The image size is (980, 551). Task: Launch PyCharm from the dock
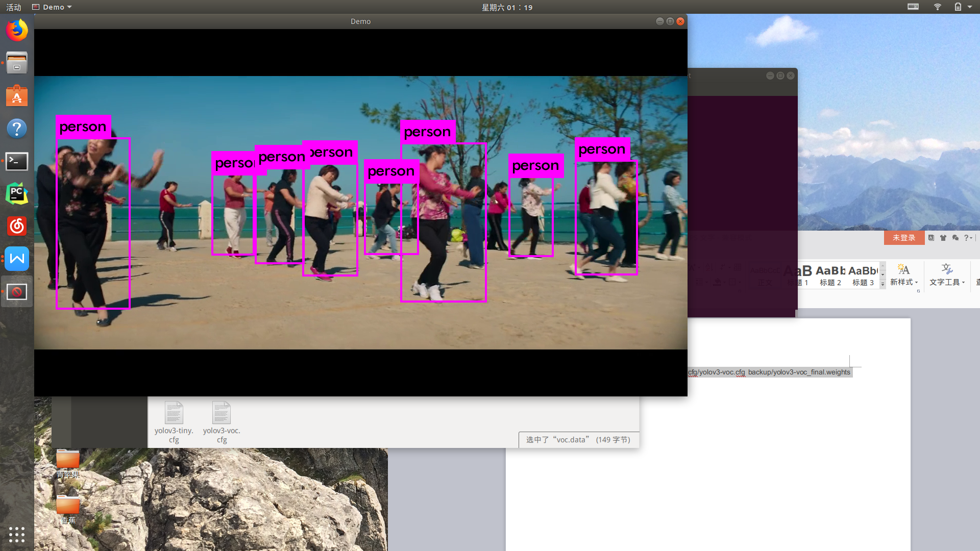[17, 194]
